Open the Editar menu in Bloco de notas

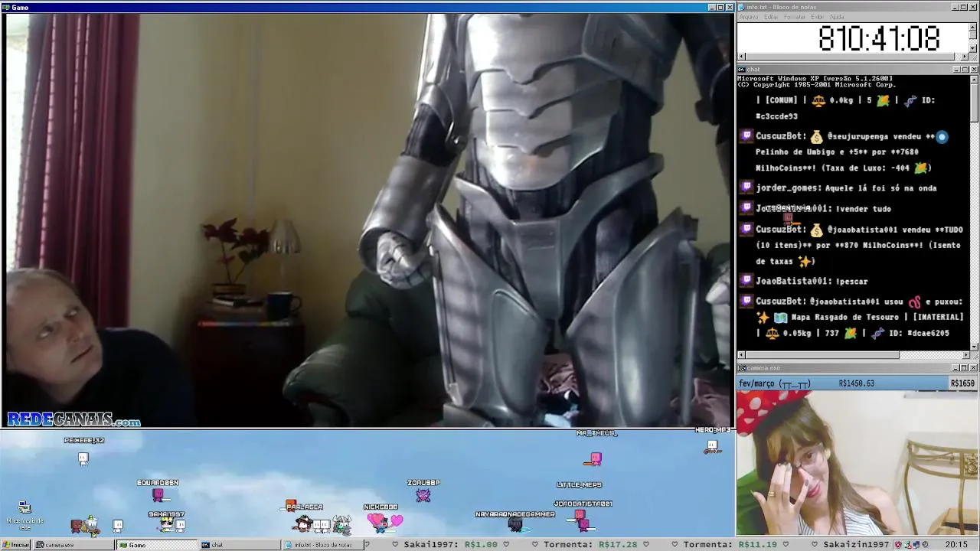point(771,17)
